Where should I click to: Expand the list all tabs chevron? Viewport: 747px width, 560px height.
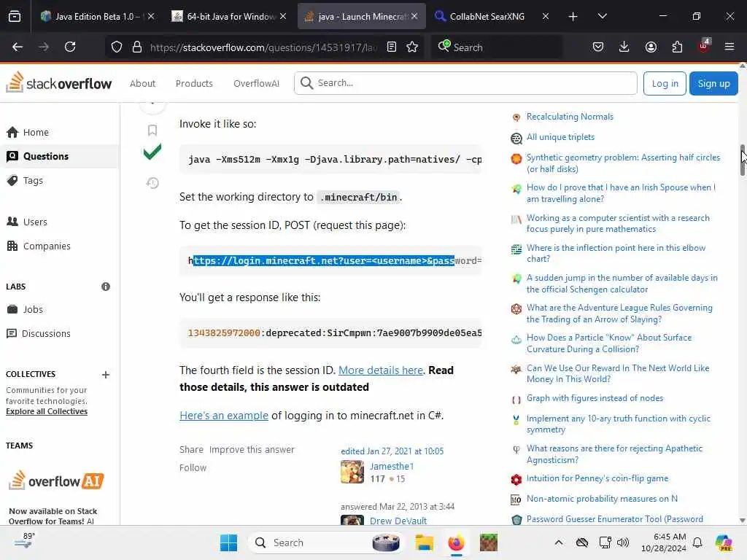602,16
